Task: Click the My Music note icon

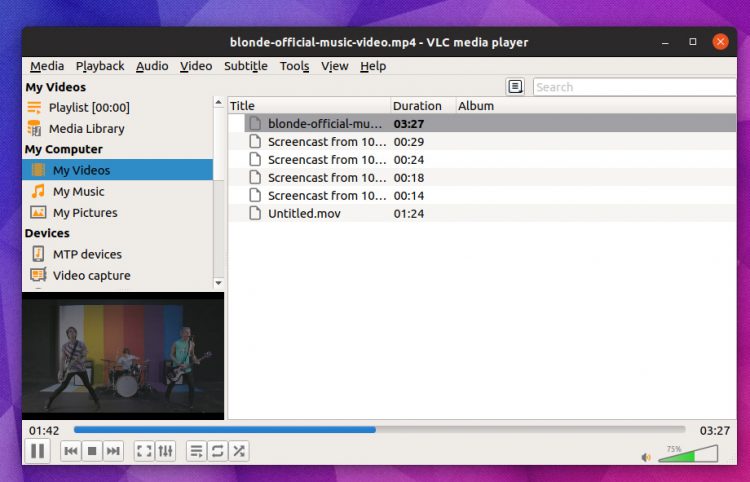Action: click(x=38, y=191)
